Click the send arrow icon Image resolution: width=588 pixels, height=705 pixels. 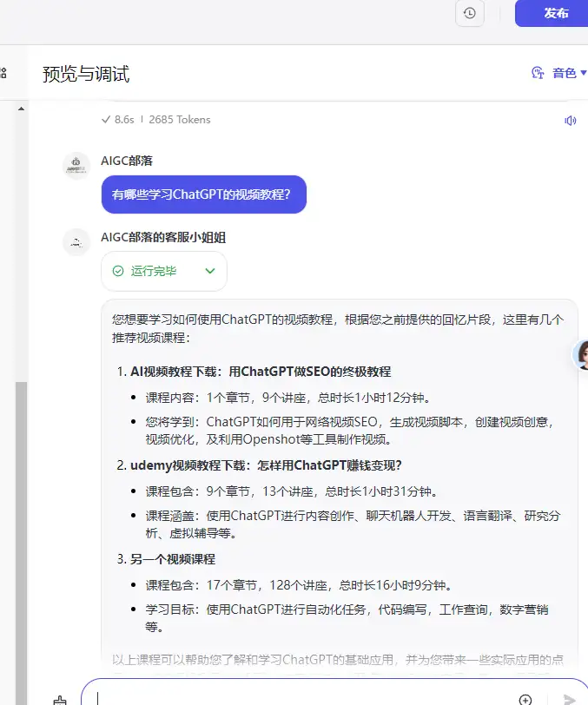point(569,699)
